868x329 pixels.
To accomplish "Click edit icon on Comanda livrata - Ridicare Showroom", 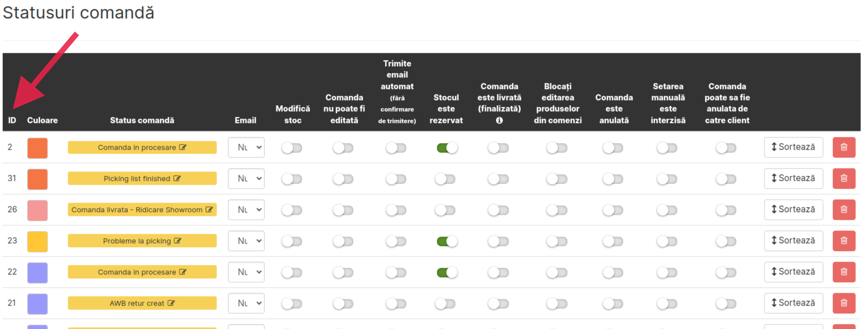I will click(x=209, y=210).
